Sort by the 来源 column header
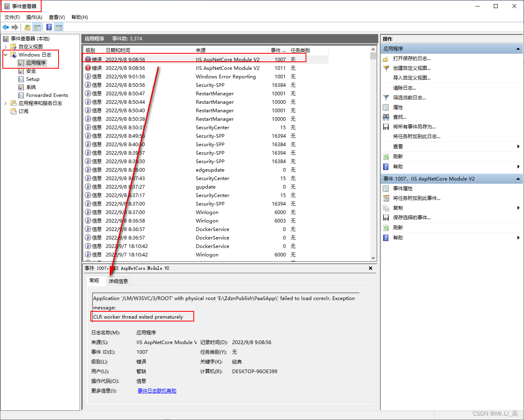The height and width of the screenshot is (420, 524). pyautogui.click(x=231, y=50)
